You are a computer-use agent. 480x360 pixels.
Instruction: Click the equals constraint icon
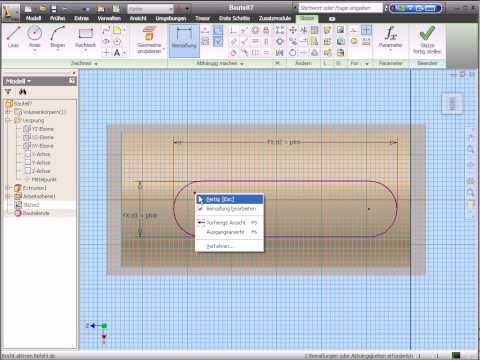pyautogui.click(x=266, y=53)
